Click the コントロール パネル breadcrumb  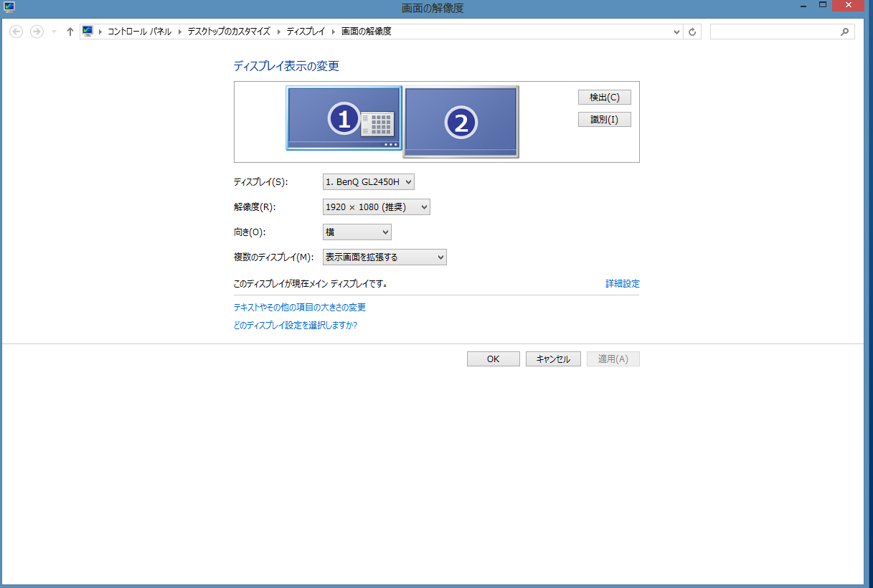tap(139, 32)
